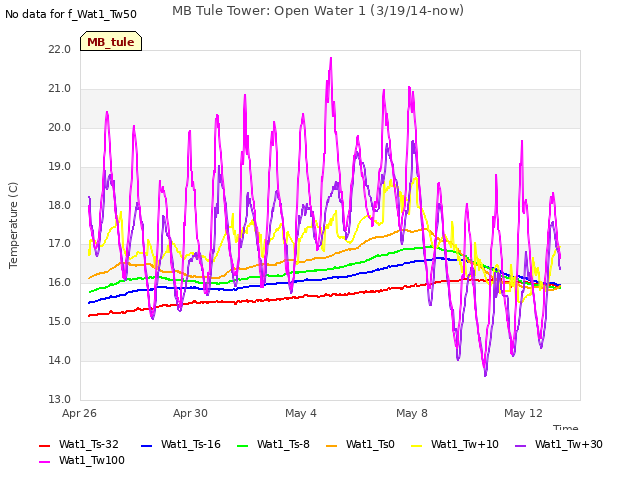The height and width of the screenshot is (480, 640).
Task: Select the Wat1_Tw+10 legend label
Action: [x=465, y=444]
